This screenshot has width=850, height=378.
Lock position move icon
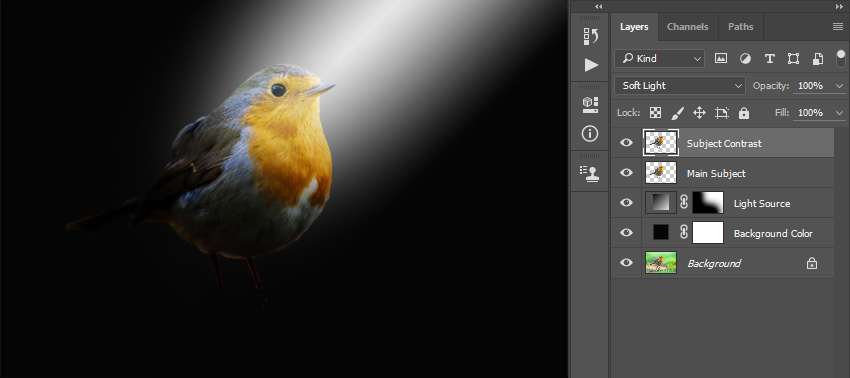[699, 113]
